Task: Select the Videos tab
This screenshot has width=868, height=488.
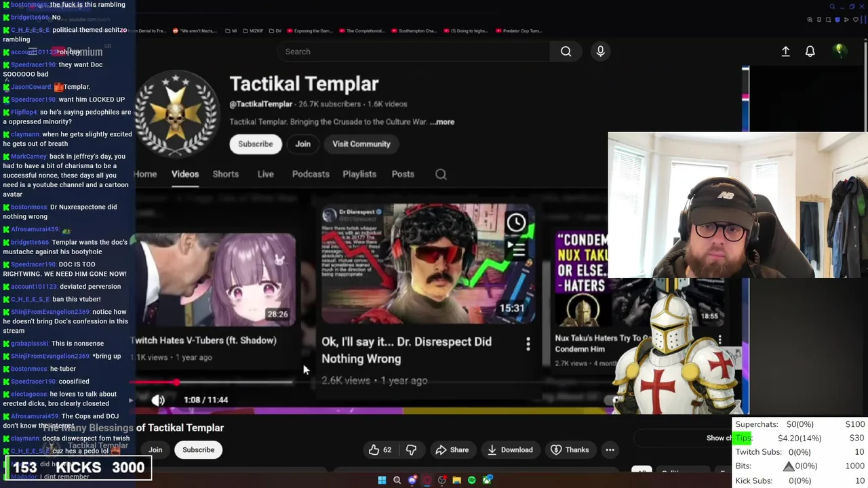Action: pos(185,174)
